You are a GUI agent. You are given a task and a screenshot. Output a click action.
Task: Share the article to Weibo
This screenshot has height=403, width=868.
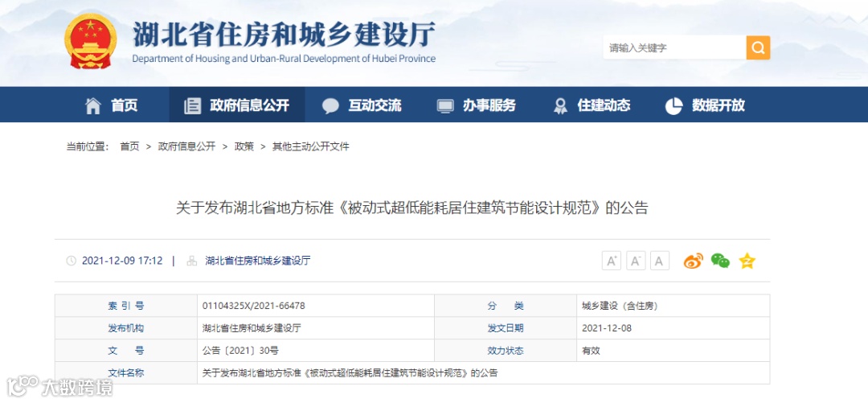pyautogui.click(x=693, y=261)
